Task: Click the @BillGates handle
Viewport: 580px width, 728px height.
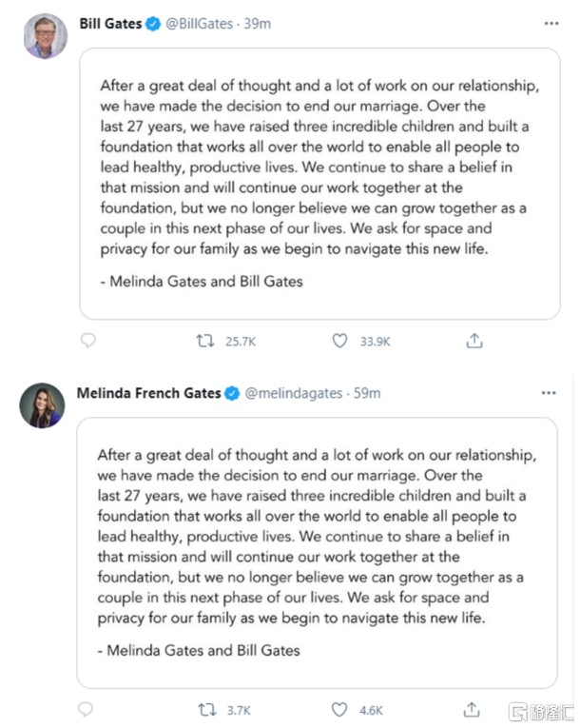Action: pyautogui.click(x=199, y=24)
